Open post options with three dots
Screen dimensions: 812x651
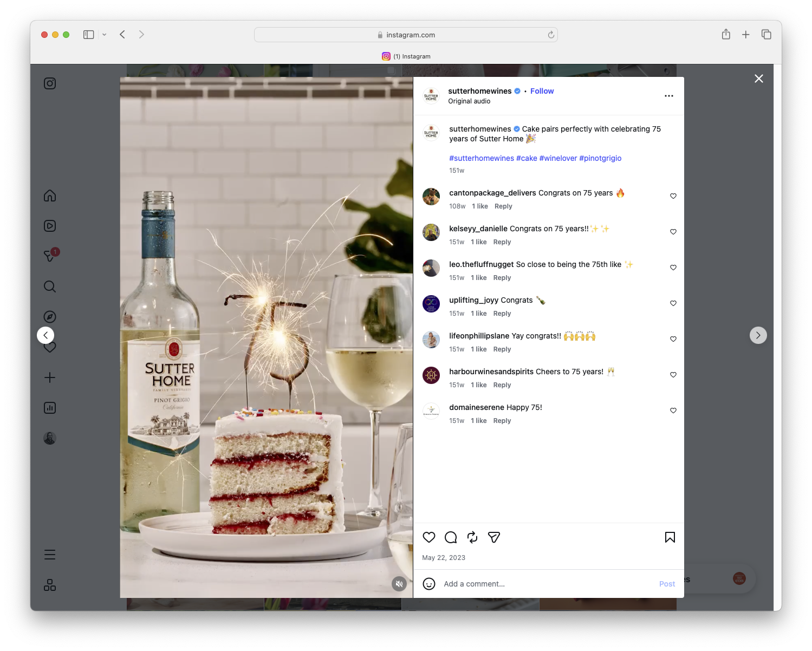[x=668, y=96]
